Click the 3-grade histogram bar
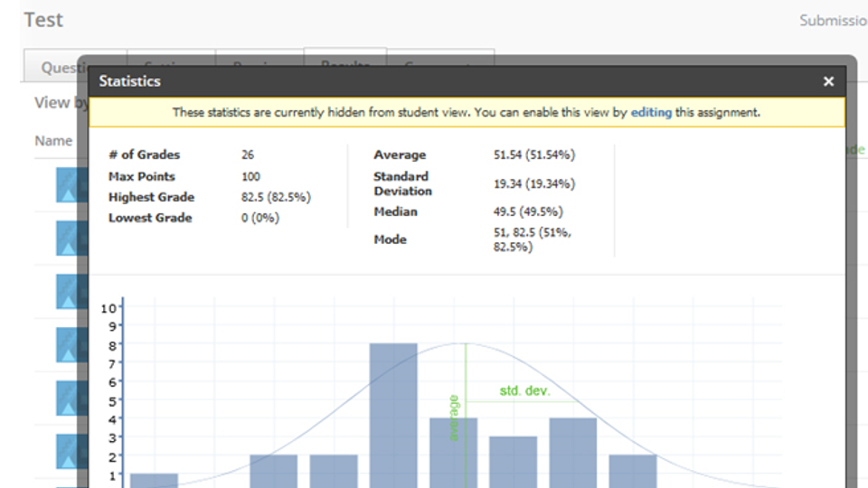 [x=514, y=462]
